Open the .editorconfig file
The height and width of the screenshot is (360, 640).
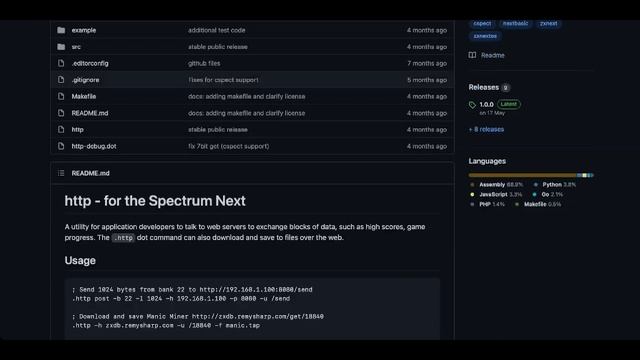90,63
